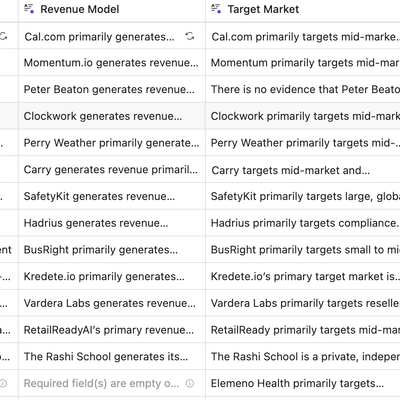This screenshot has height=400, width=400.
Task: Select cell 'Vardera Labs primarily targets reselle'
Action: pos(303,303)
